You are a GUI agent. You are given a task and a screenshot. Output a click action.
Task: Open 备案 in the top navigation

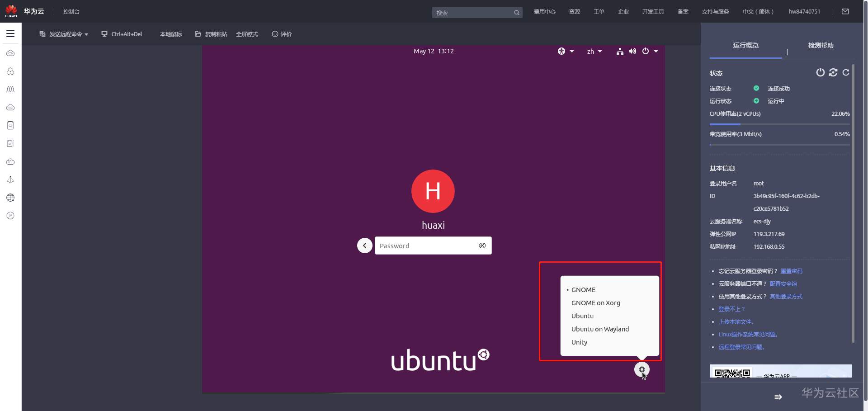coord(683,12)
